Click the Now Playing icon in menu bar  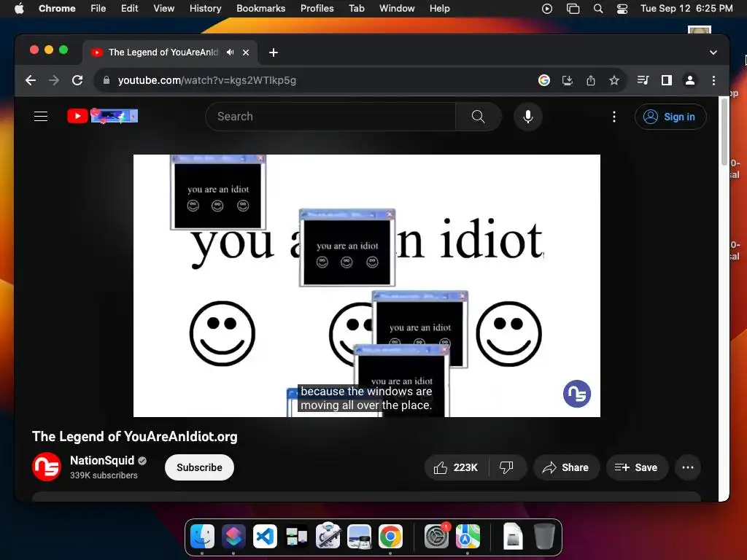click(x=547, y=9)
